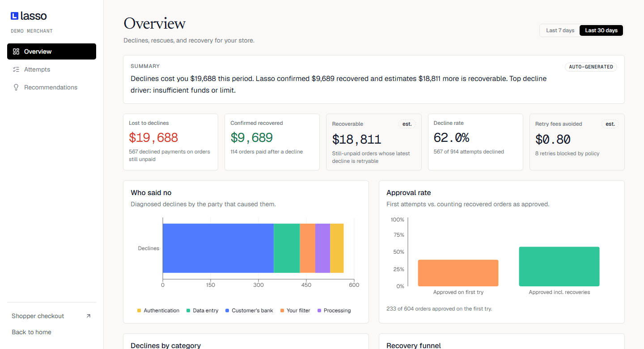
Task: Click the green Approved incl. recoveries bar
Action: [559, 267]
